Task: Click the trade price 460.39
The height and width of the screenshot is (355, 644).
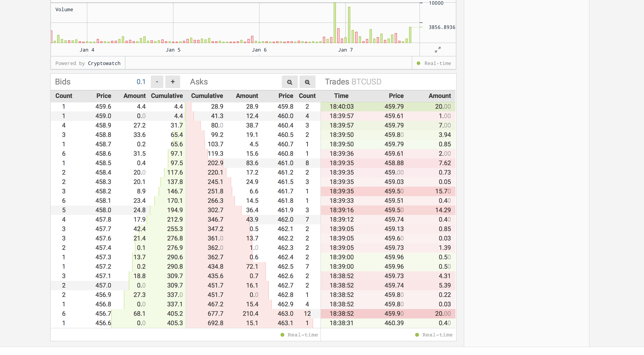Action: tap(394, 323)
